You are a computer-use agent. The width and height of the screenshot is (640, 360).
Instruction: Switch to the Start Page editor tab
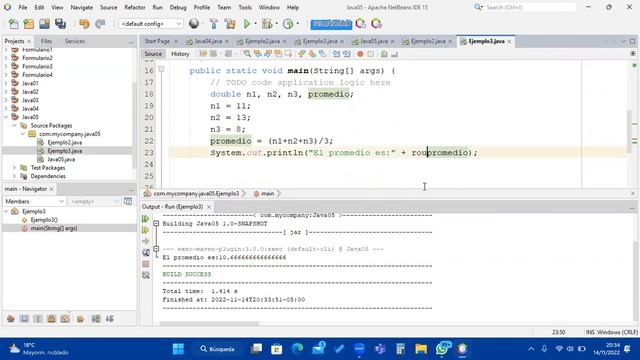click(x=157, y=41)
